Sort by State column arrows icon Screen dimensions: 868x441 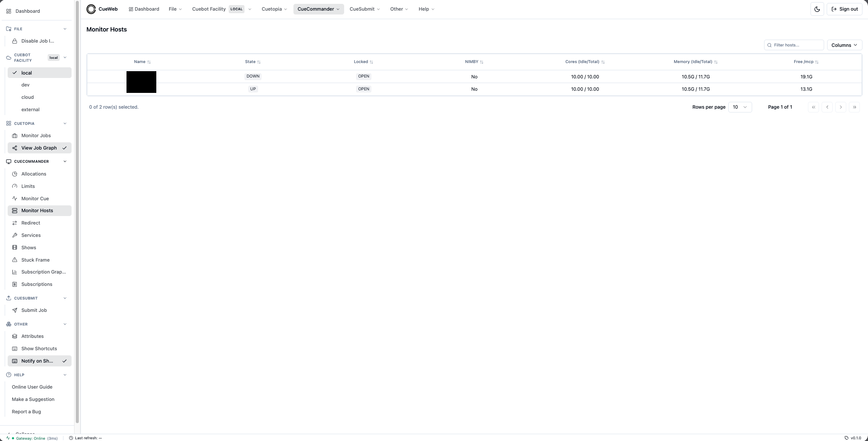259,62
